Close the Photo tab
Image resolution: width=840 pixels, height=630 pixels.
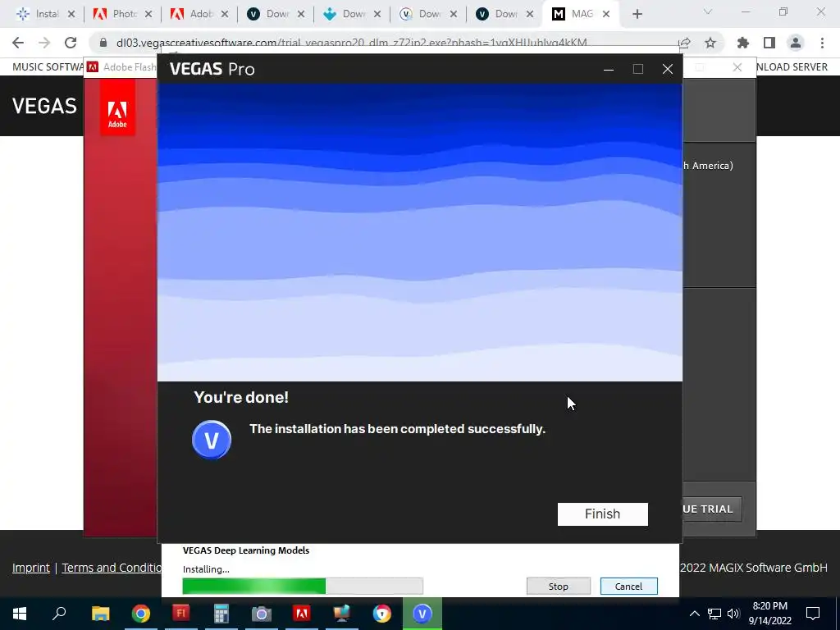(x=148, y=15)
